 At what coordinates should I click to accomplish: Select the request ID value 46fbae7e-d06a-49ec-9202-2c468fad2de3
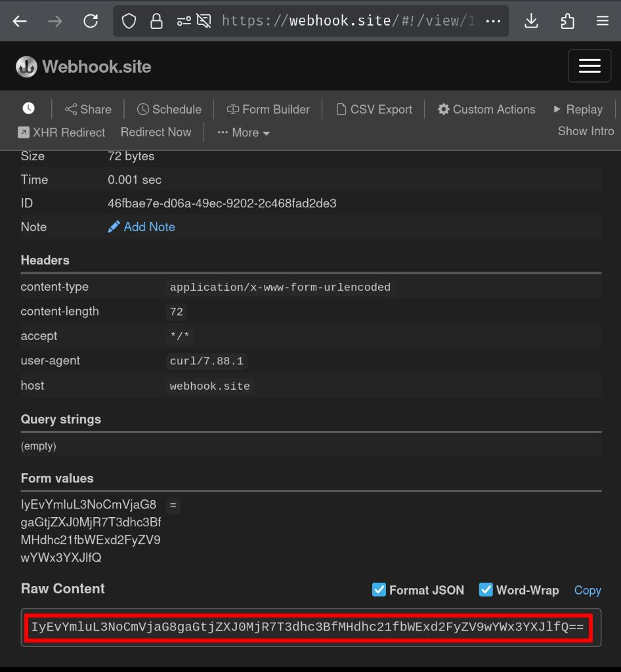[222, 203]
